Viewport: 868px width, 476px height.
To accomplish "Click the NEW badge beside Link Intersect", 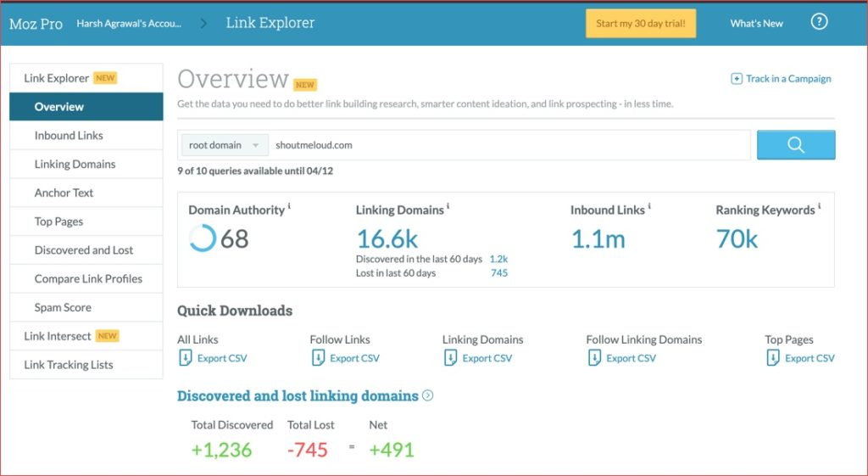I will click(x=108, y=336).
